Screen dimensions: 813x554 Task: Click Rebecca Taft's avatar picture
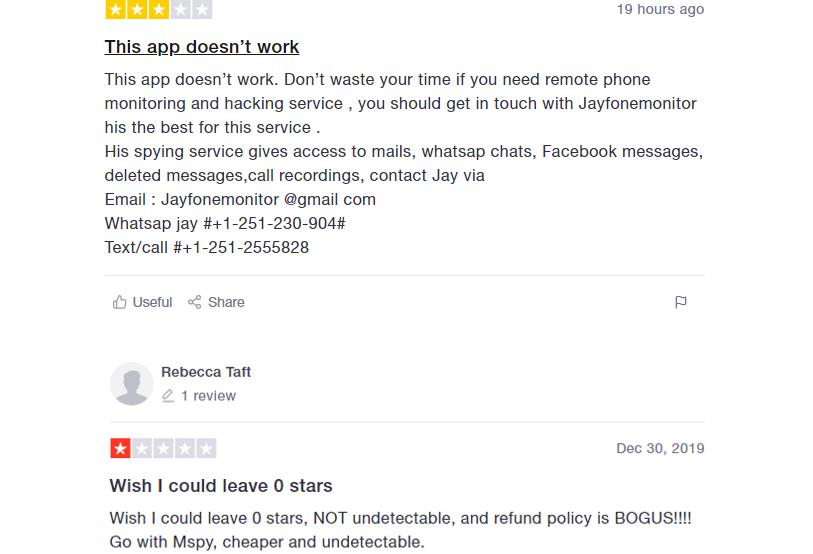pyautogui.click(x=132, y=384)
